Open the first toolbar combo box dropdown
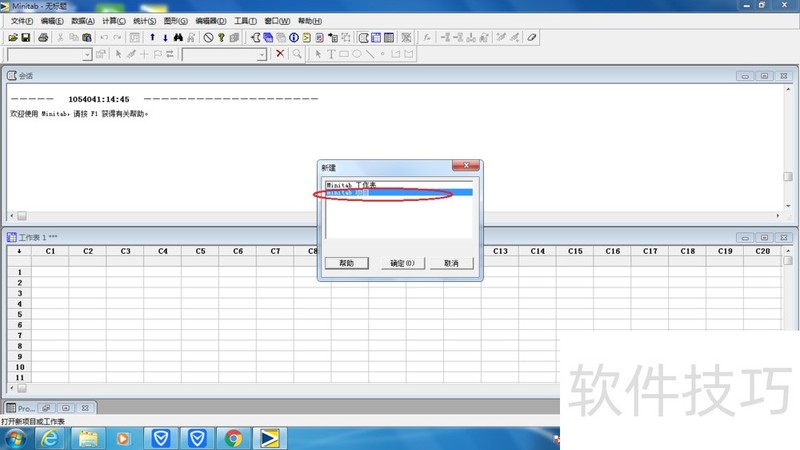Screen dimensions: 800x450 coord(87,54)
